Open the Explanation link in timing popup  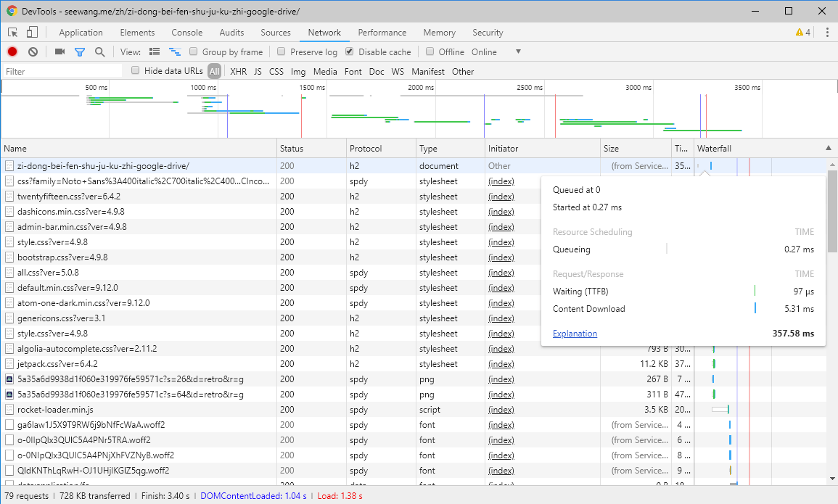coord(575,334)
